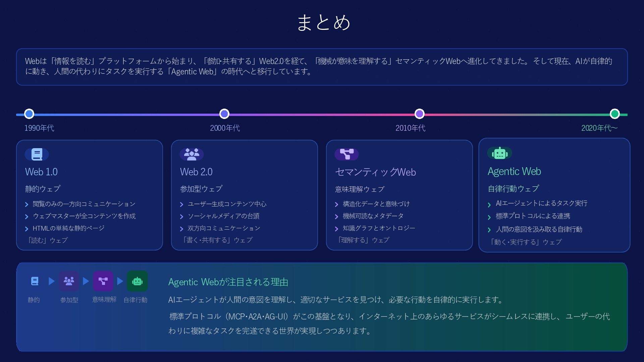Click chevron beside 標準プロトコルによる連携
This screenshot has width=644, height=362.
point(489,217)
